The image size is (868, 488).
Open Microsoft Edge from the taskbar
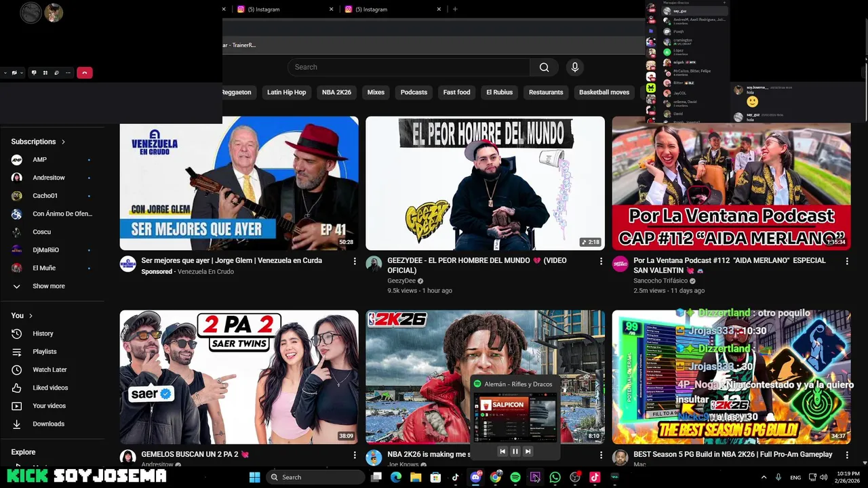[x=396, y=477]
